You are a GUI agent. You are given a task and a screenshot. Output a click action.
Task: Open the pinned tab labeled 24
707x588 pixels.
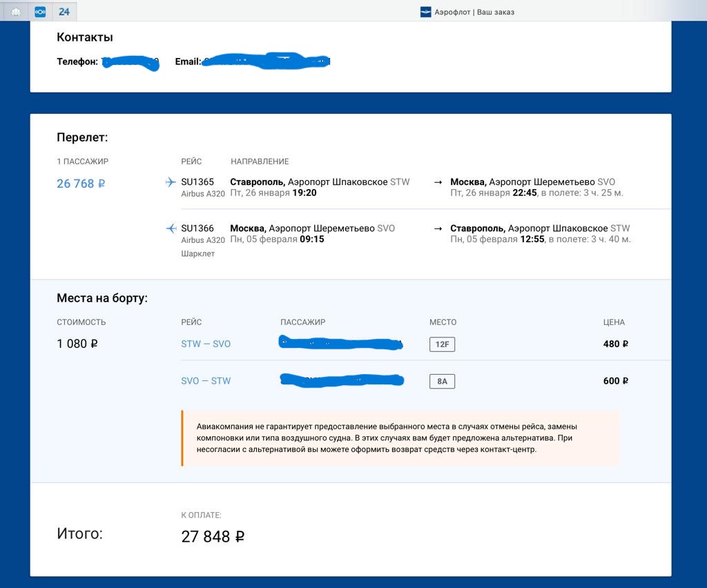[64, 12]
